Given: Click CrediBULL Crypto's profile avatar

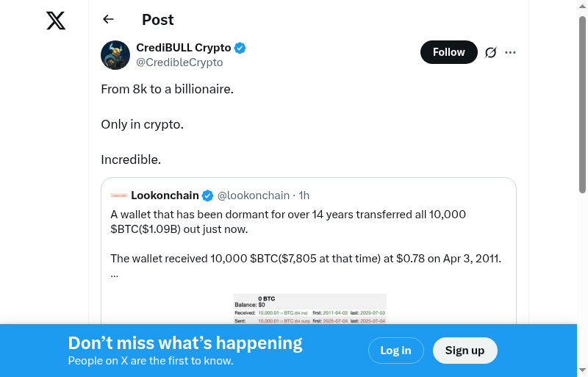Looking at the screenshot, I should click(115, 55).
